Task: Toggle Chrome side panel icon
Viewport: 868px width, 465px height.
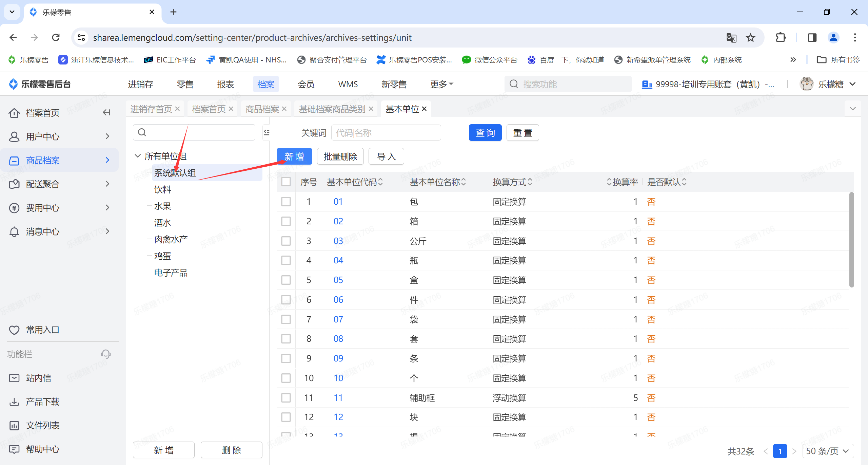Action: 812,37
